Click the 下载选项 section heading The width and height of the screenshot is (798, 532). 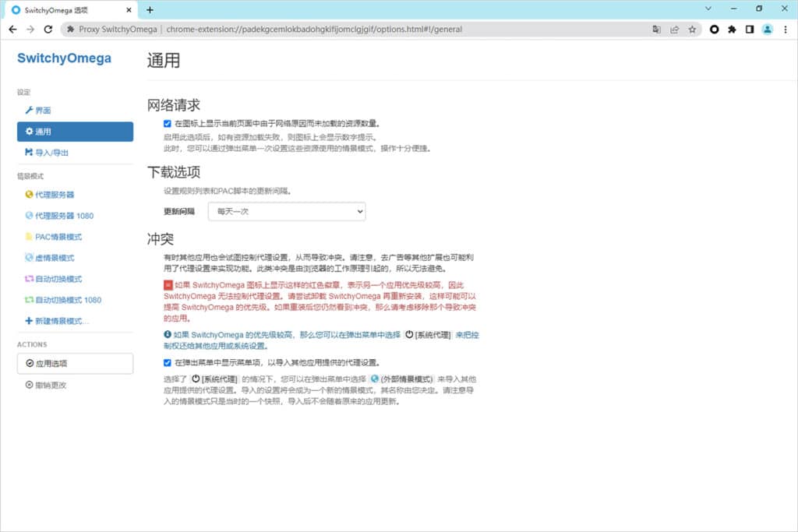[x=174, y=172]
